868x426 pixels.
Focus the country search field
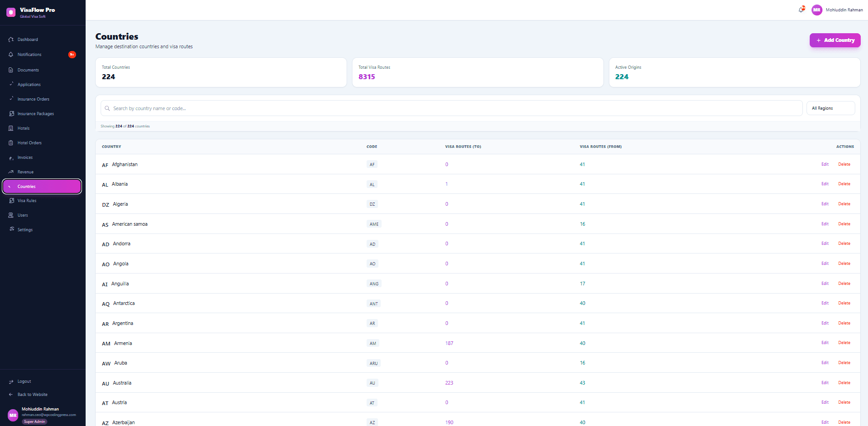pyautogui.click(x=451, y=108)
